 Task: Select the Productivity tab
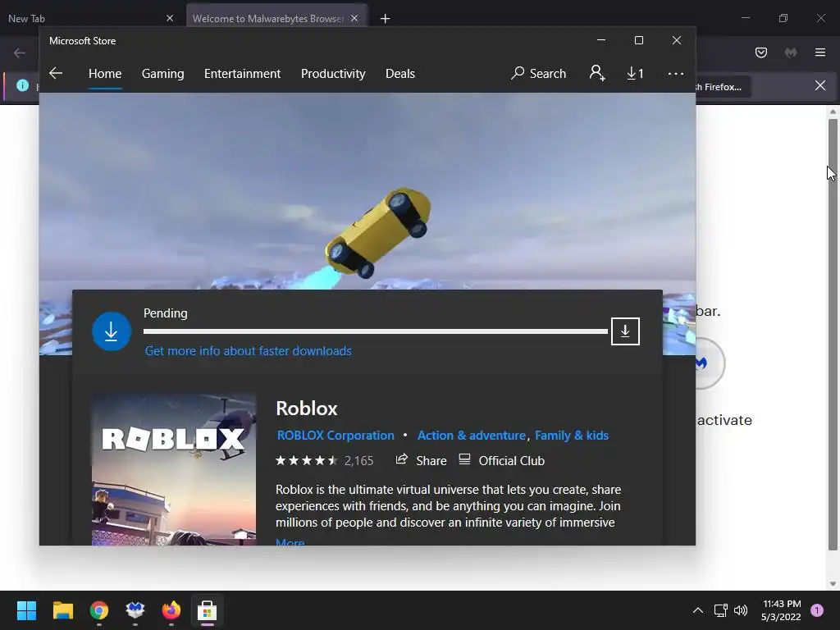(x=333, y=73)
